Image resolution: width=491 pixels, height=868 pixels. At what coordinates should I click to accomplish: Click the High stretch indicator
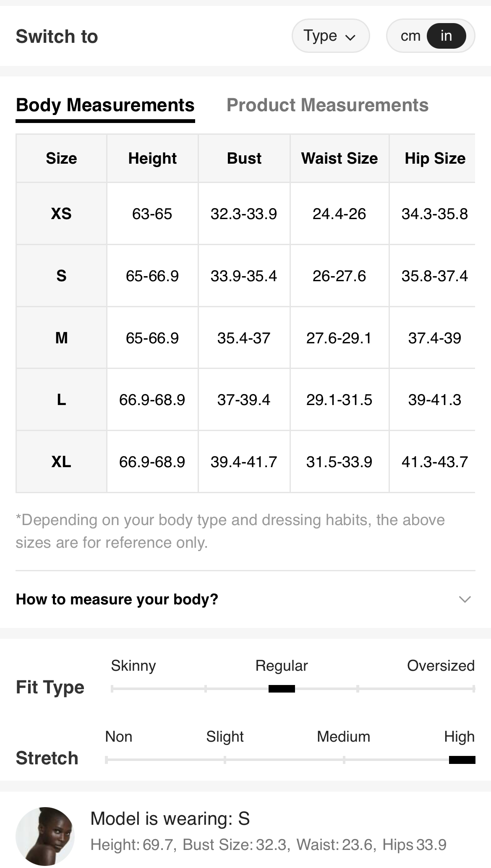(x=462, y=759)
